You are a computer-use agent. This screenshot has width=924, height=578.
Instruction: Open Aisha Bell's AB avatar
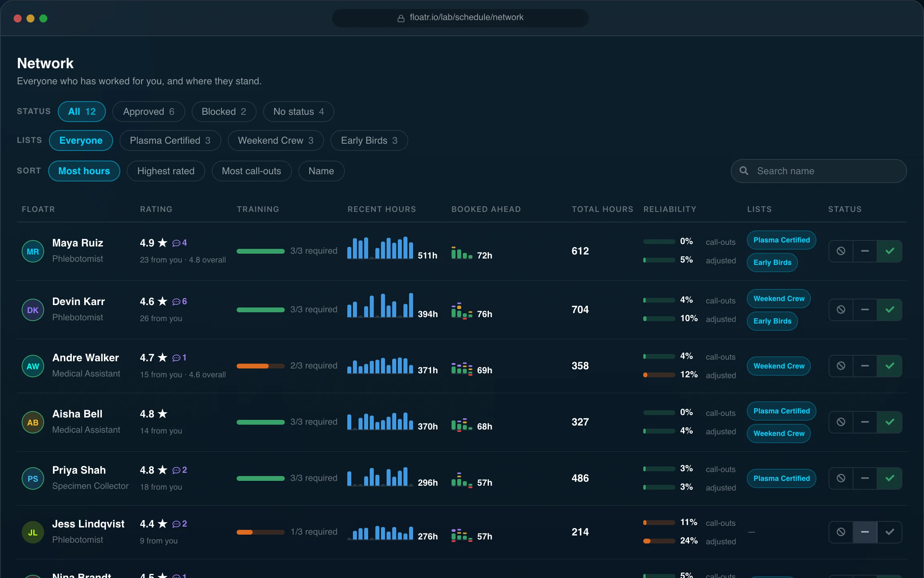point(33,422)
